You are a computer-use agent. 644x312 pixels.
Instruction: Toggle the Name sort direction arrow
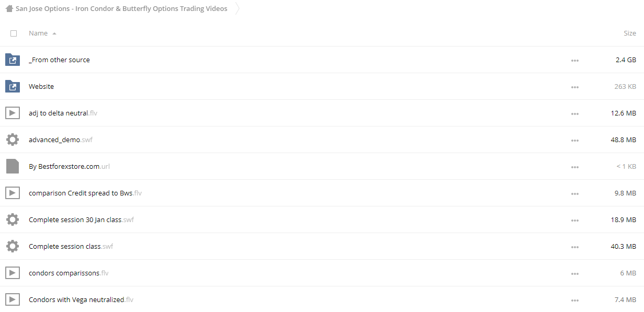(x=54, y=33)
